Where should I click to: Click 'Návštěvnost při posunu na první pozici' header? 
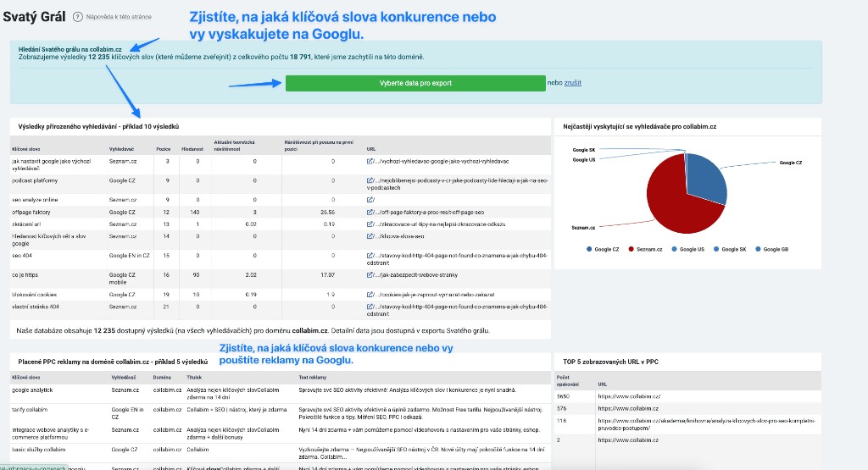pos(319,146)
